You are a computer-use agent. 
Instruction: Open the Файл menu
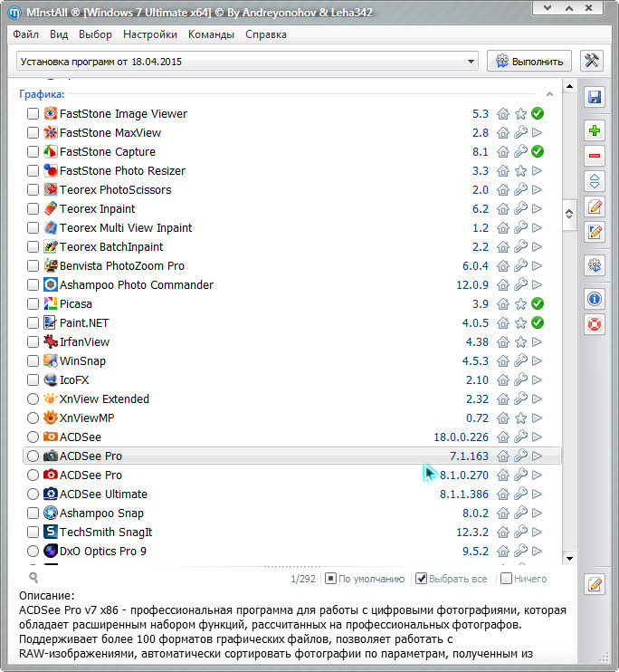pyautogui.click(x=25, y=34)
